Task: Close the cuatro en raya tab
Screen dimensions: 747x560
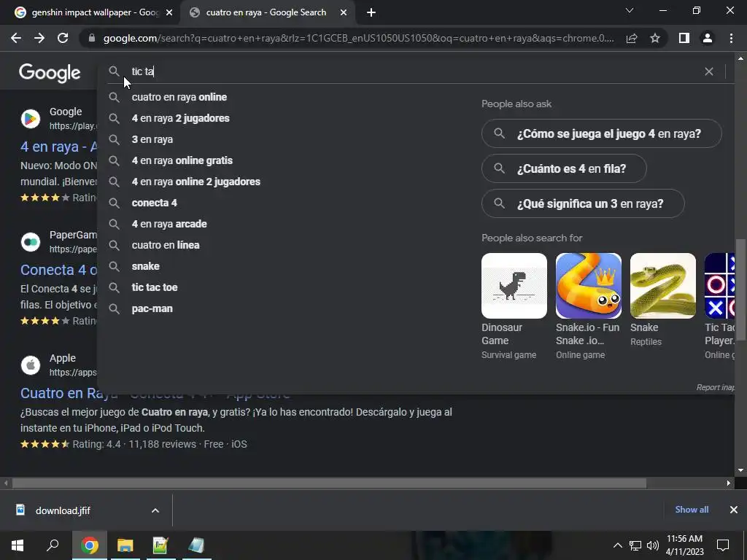Action: (x=344, y=12)
